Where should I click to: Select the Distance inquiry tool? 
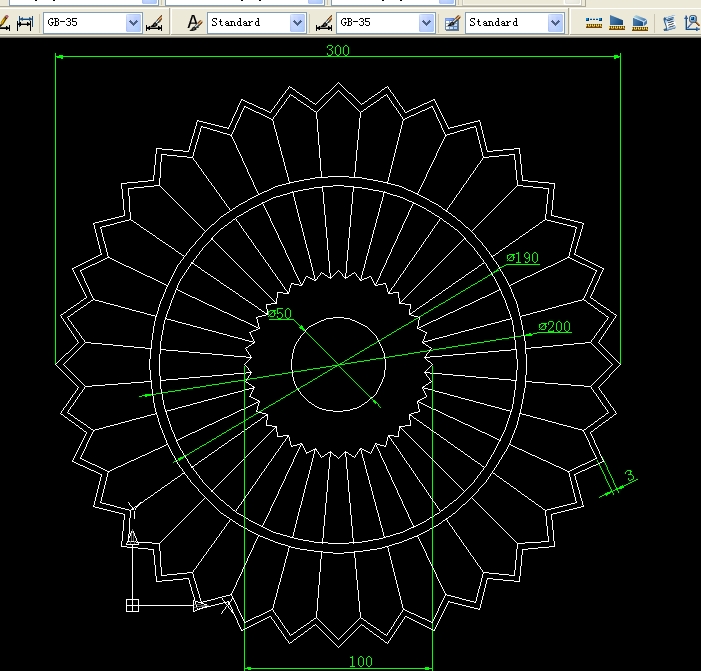pyautogui.click(x=594, y=23)
